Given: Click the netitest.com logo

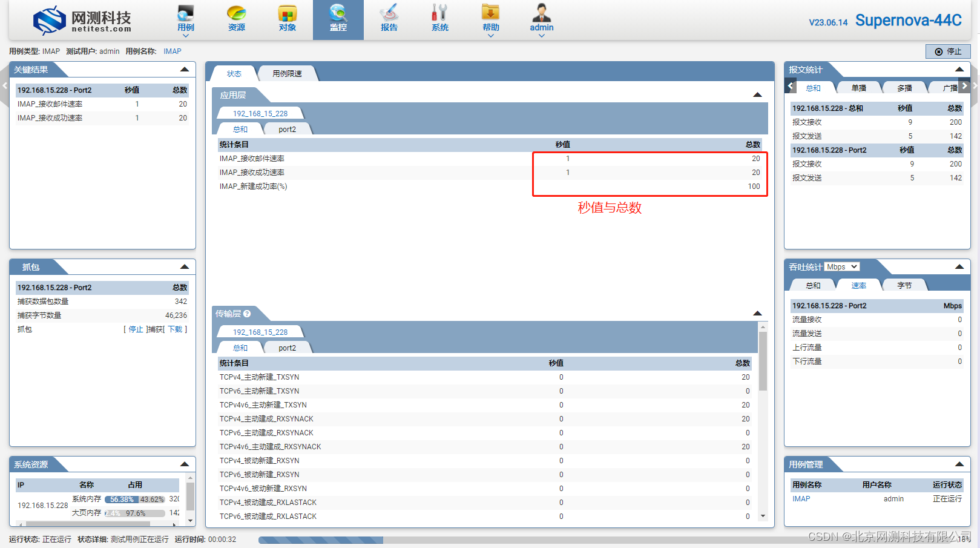Looking at the screenshot, I should click(82, 21).
